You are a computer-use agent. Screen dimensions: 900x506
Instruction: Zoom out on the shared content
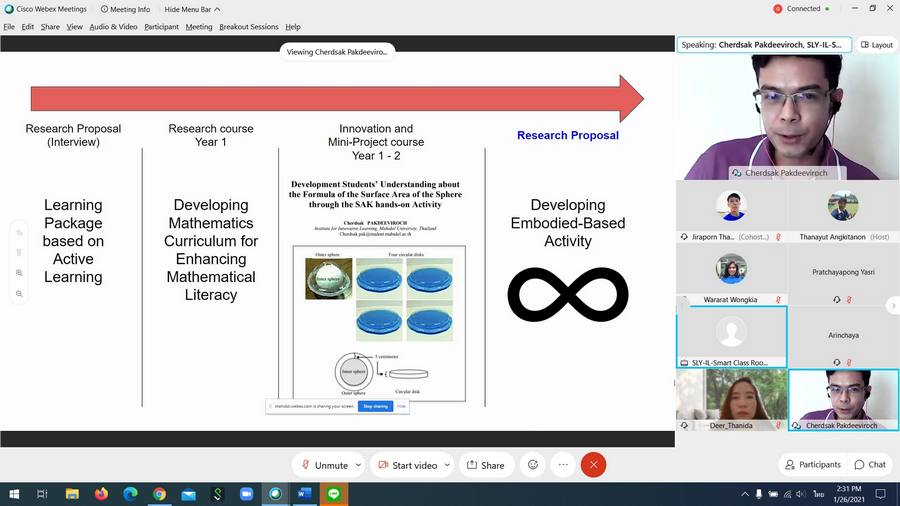[x=19, y=293]
